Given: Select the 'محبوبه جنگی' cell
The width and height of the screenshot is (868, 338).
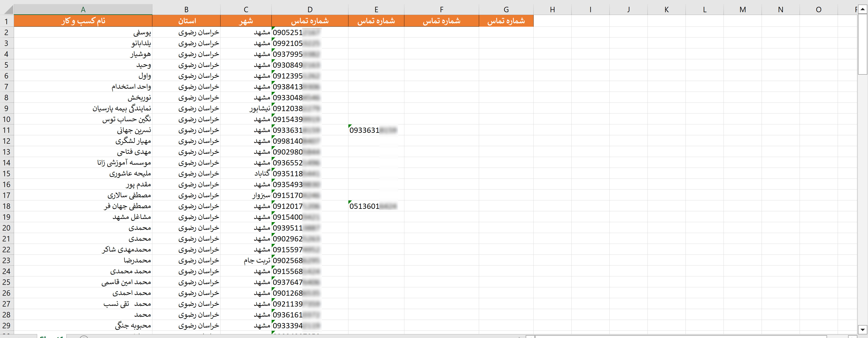Looking at the screenshot, I should (83, 326).
